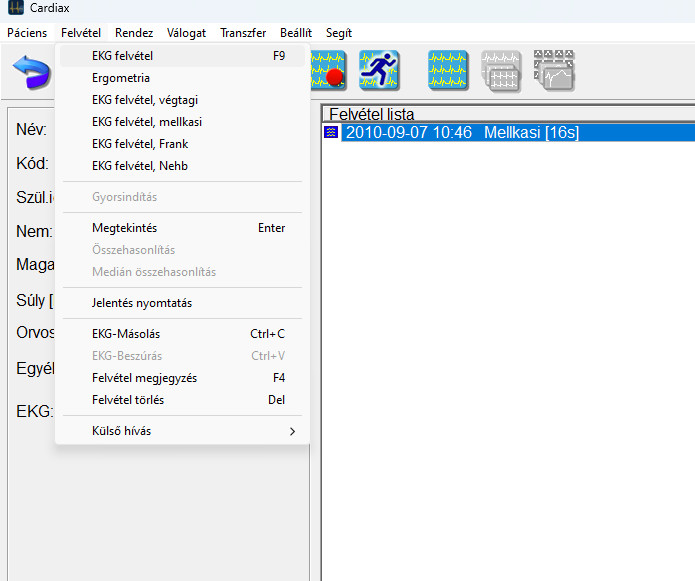695x581 pixels.
Task: Click the grey ECG comparison icon
Action: [x=501, y=71]
